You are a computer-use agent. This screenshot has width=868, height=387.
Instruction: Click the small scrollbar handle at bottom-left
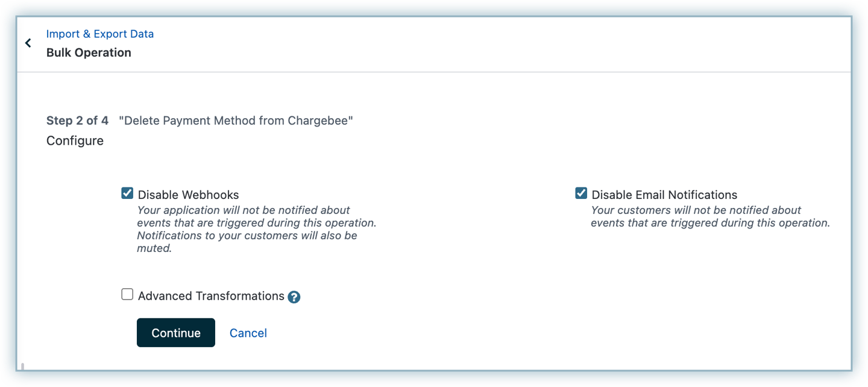click(22, 366)
